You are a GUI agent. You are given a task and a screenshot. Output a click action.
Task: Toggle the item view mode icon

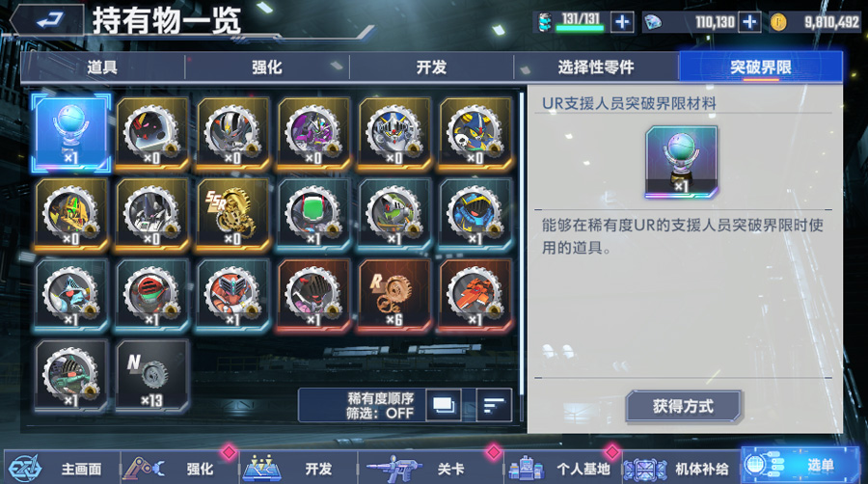[444, 406]
